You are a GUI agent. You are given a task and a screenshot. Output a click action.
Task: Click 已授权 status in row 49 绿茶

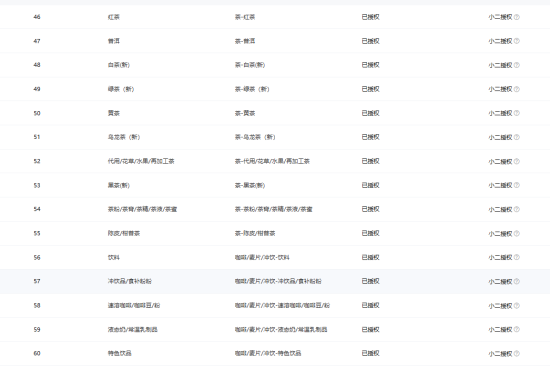click(370, 89)
